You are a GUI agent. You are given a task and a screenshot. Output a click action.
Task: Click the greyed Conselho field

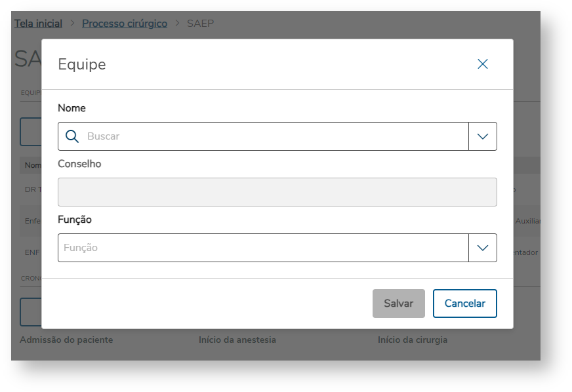tap(277, 192)
